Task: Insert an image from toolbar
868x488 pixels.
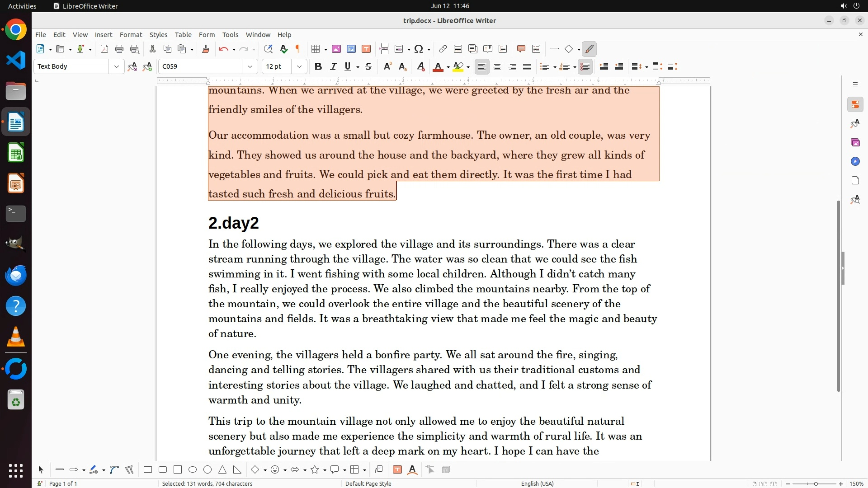Action: pos(336,49)
